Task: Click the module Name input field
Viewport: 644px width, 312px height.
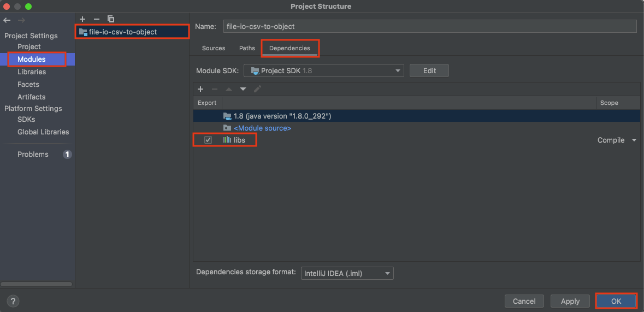Action: [430, 26]
